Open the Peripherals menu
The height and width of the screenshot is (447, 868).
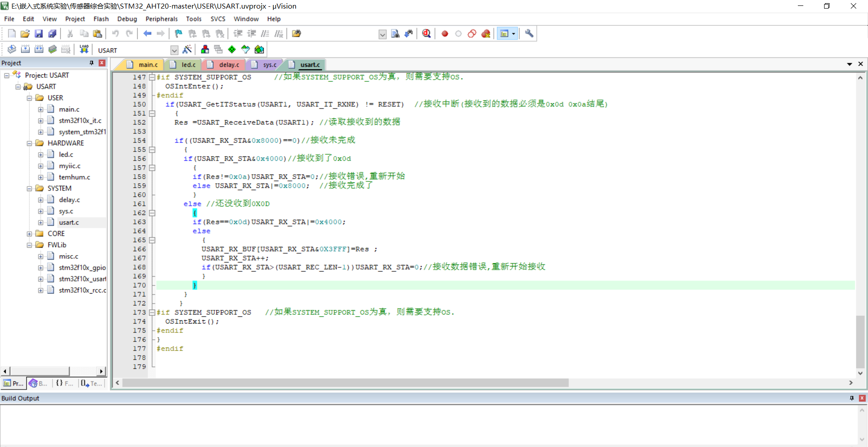[x=162, y=19]
